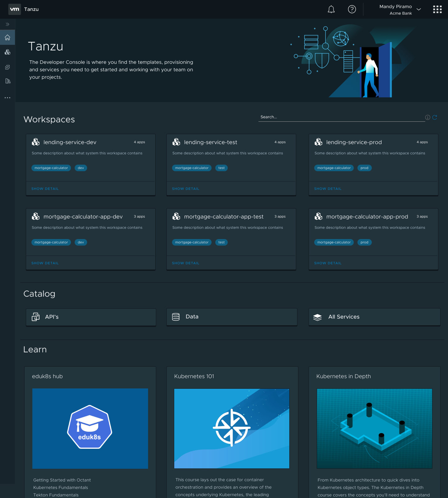Open the library books icon in sidebar
The height and width of the screenshot is (498, 448).
(x=8, y=81)
